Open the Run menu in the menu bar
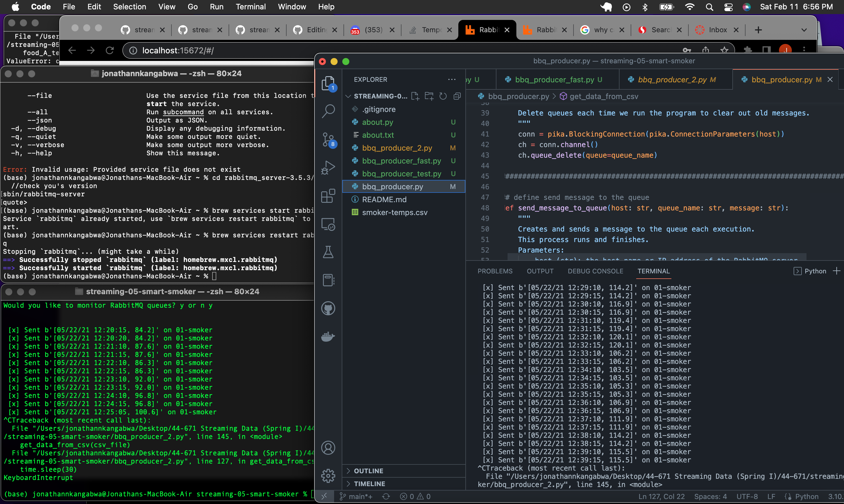844x504 pixels. (216, 6)
